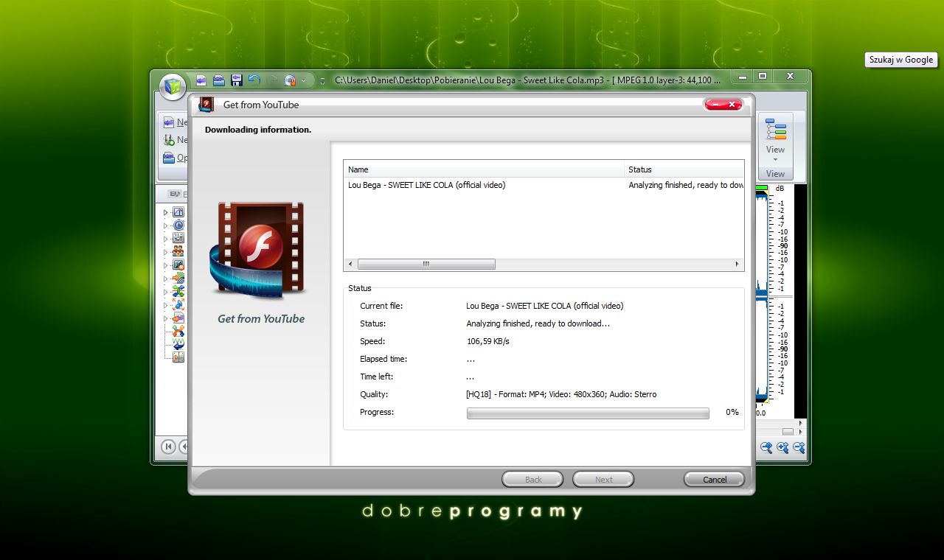Click the middle magnifier zoom icon
This screenshot has height=560, width=944.
(782, 447)
